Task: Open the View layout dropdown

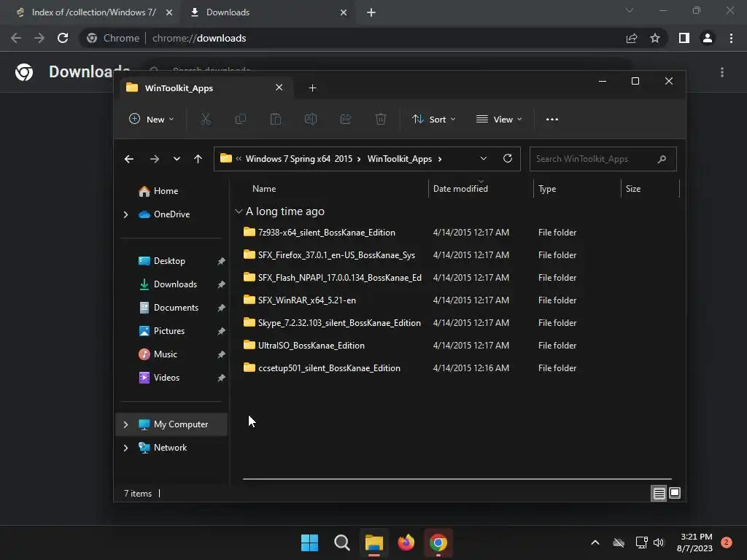Action: coord(499,119)
